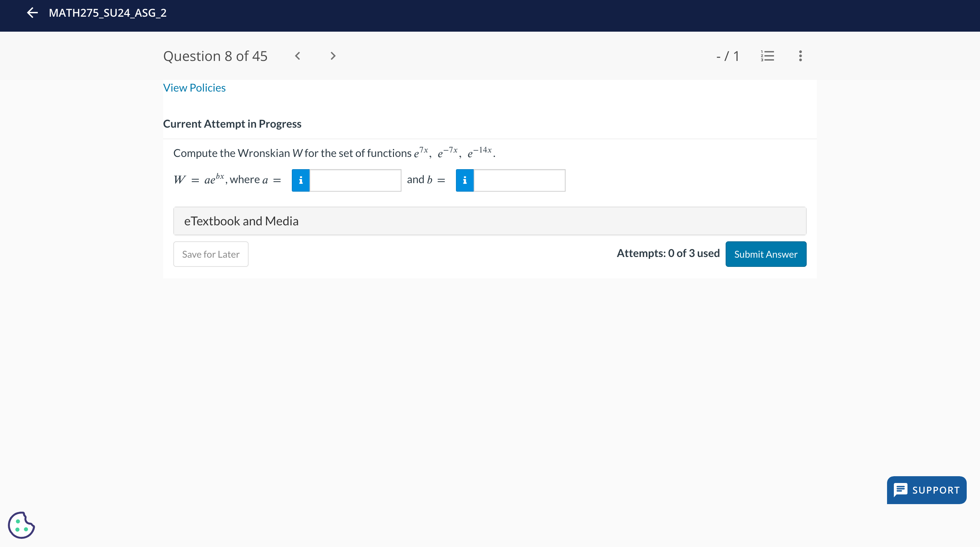Click the chat bubble inside the SUPPORT button
This screenshot has width=980, height=547.
pos(901,490)
